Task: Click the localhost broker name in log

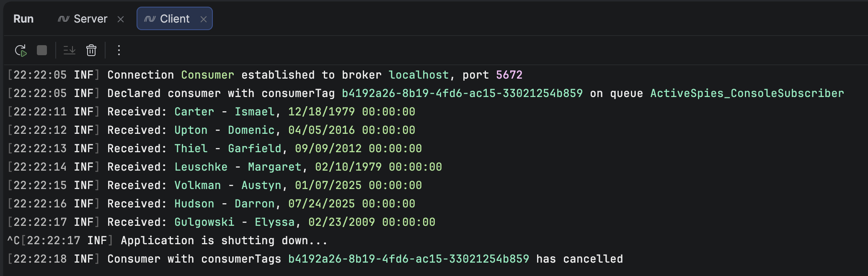Action: click(418, 75)
